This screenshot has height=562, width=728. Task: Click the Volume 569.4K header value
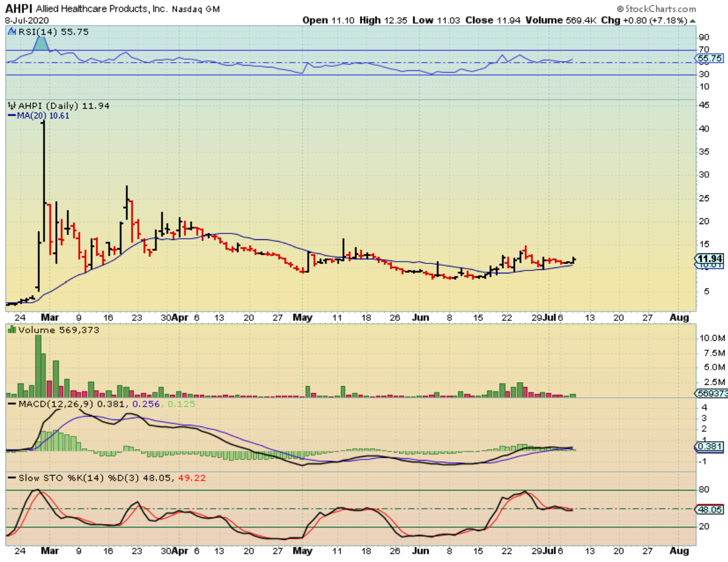point(562,21)
